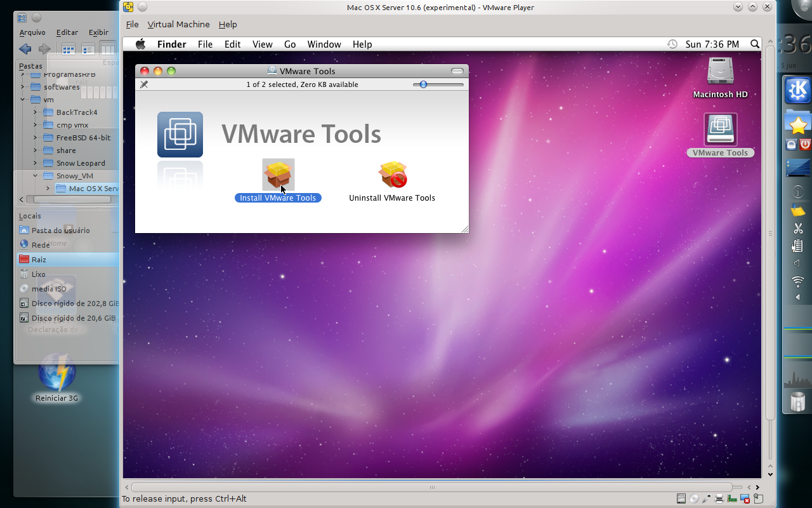The height and width of the screenshot is (508, 812).
Task: Collapse the vm folder in the tree
Action: pyautogui.click(x=23, y=100)
